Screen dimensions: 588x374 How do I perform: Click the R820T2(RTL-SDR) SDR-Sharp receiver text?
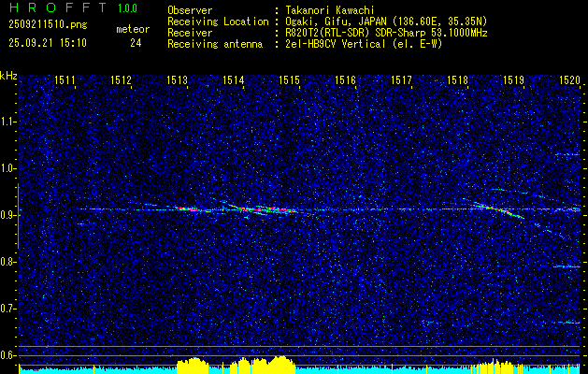tap(386, 33)
